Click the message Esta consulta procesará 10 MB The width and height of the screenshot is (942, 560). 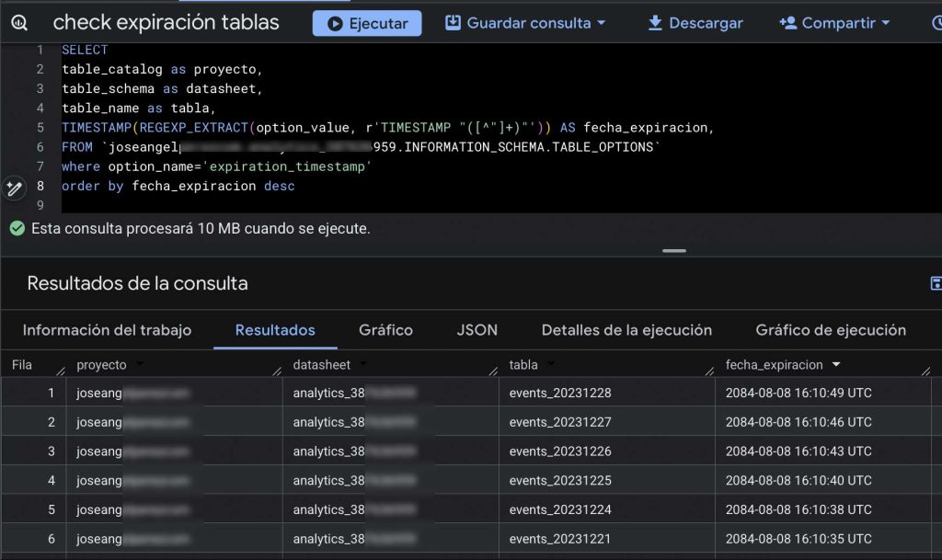[201, 229]
